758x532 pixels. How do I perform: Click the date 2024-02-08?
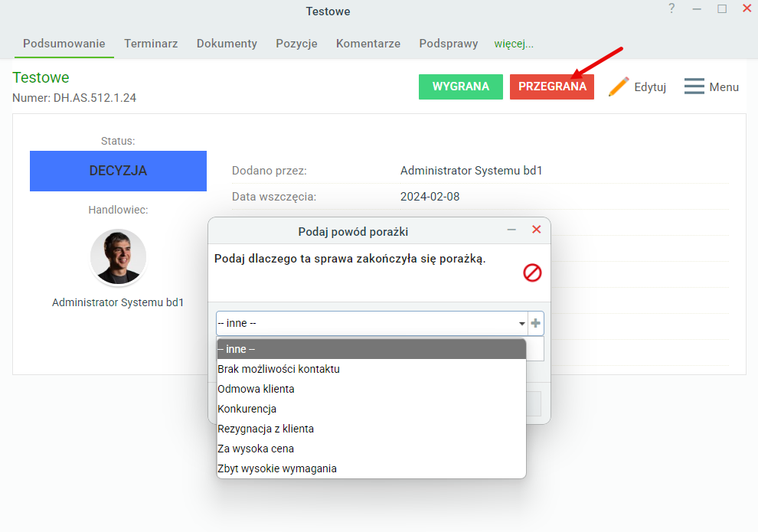430,197
